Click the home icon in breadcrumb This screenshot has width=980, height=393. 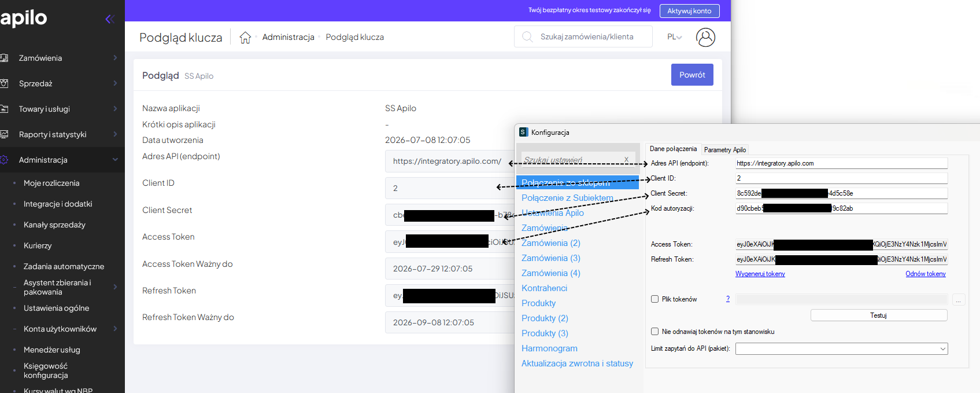245,37
